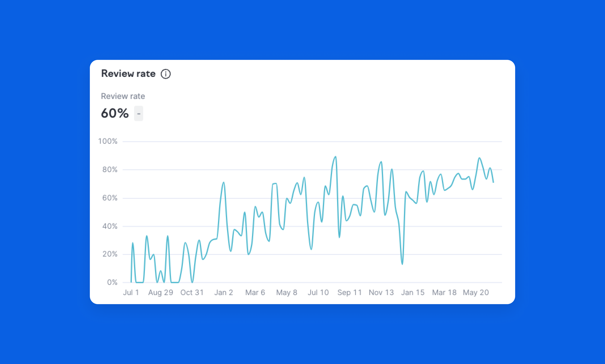Click the info icon beside Review rate
Viewport: 605px width, 364px height.
coord(166,74)
